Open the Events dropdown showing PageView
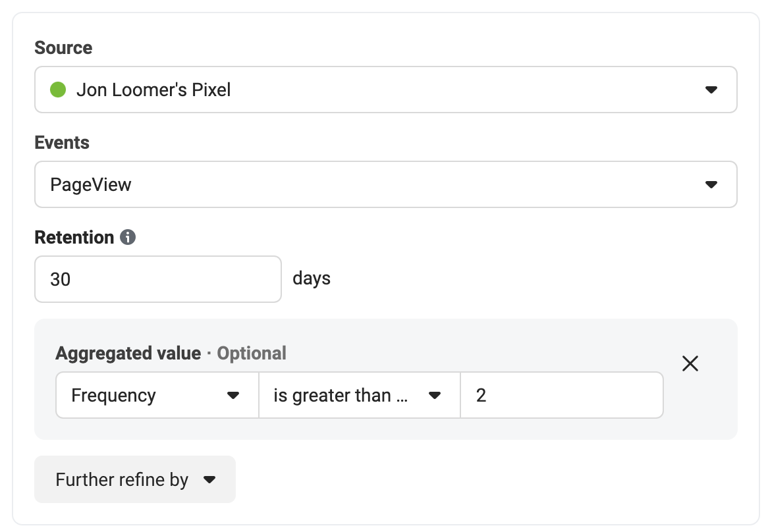768x532 pixels. 385,184
